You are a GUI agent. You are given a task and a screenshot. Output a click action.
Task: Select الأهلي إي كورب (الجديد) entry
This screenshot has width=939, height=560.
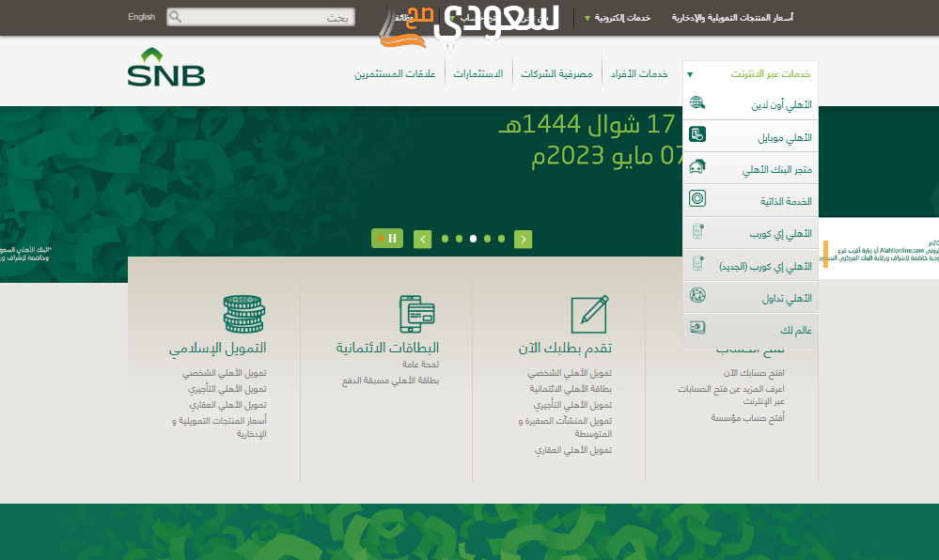tap(750, 265)
